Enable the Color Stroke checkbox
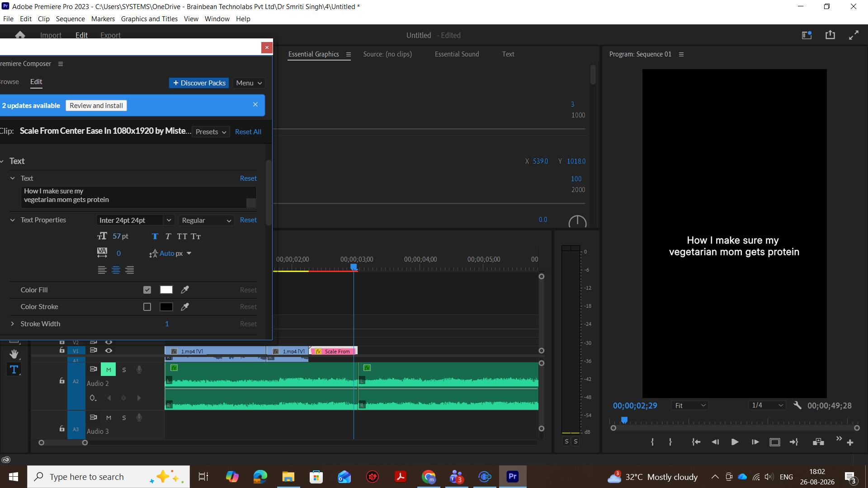The height and width of the screenshot is (488, 868). pyautogui.click(x=147, y=307)
